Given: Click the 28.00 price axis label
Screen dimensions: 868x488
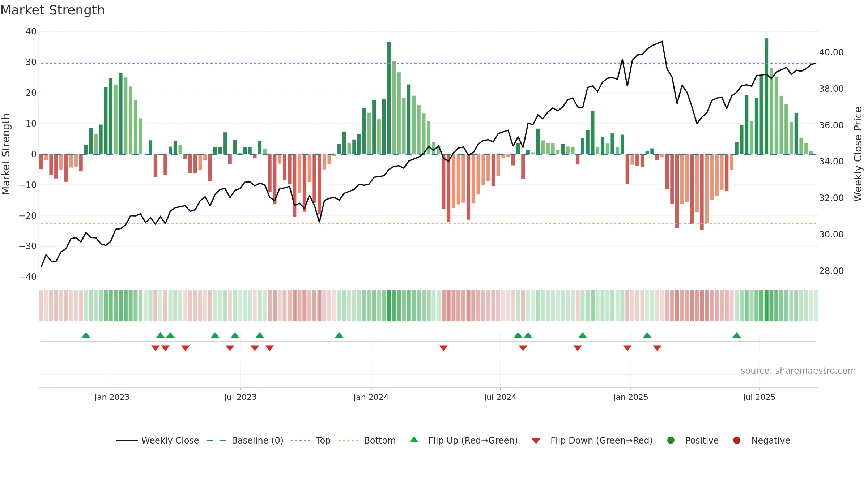Looking at the screenshot, I should 831,271.
